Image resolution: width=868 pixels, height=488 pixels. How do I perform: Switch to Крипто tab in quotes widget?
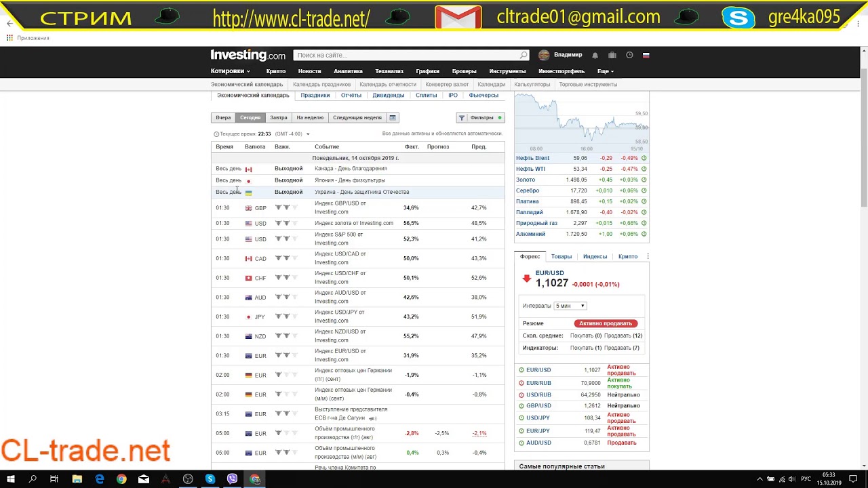(628, 256)
